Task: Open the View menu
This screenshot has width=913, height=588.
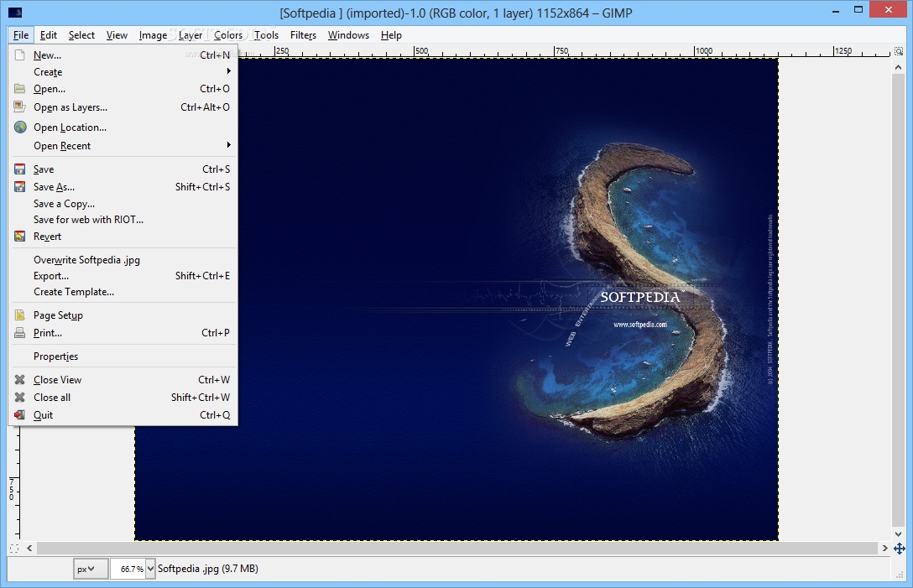Action: tap(117, 35)
